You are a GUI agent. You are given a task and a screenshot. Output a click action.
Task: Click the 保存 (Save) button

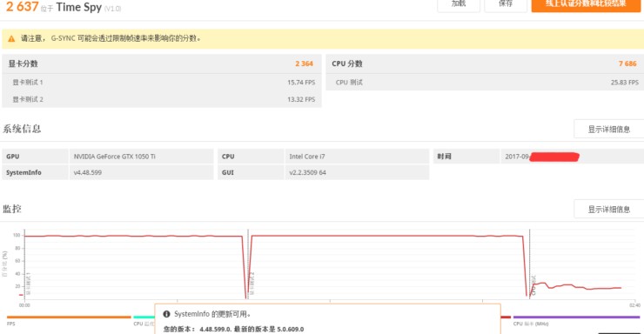click(x=506, y=4)
